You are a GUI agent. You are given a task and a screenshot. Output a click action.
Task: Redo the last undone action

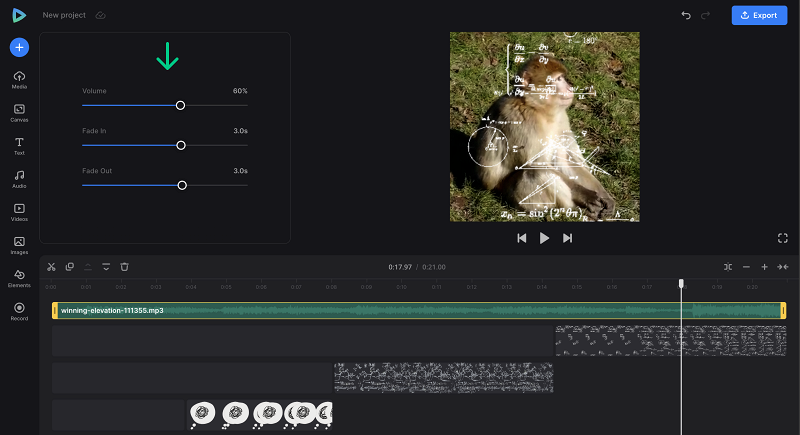pos(706,15)
